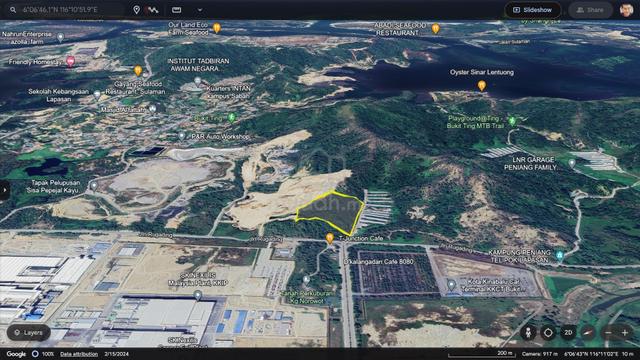Click the Dkalangadan Cafe 8080 label
The width and height of the screenshot is (640, 360).
point(379,262)
